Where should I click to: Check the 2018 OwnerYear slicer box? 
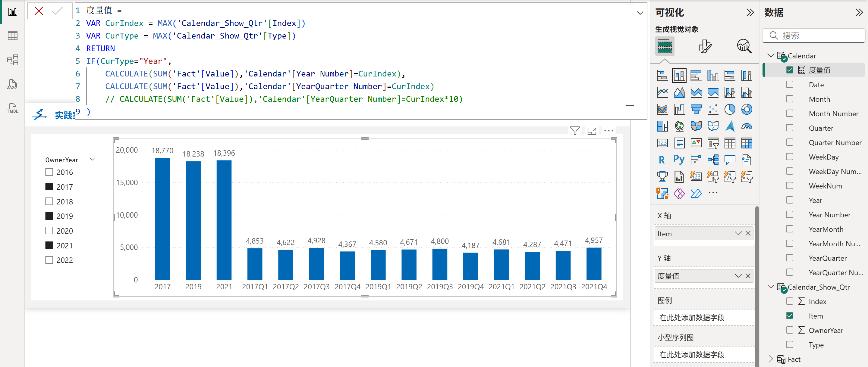[49, 201]
